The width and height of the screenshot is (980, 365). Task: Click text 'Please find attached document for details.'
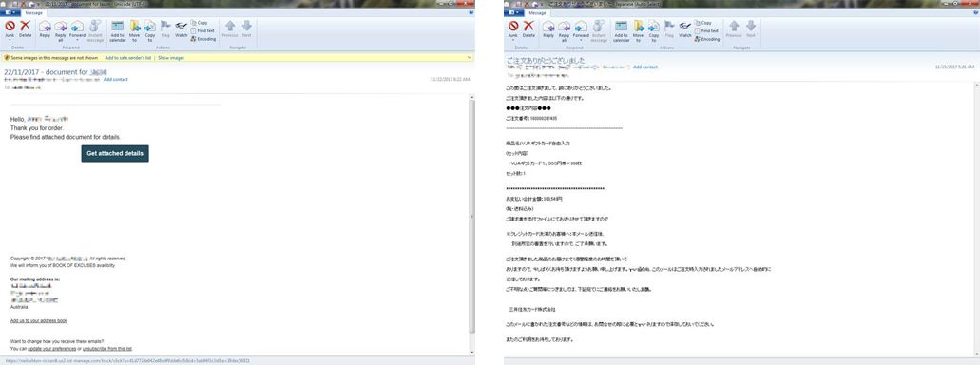tap(66, 137)
